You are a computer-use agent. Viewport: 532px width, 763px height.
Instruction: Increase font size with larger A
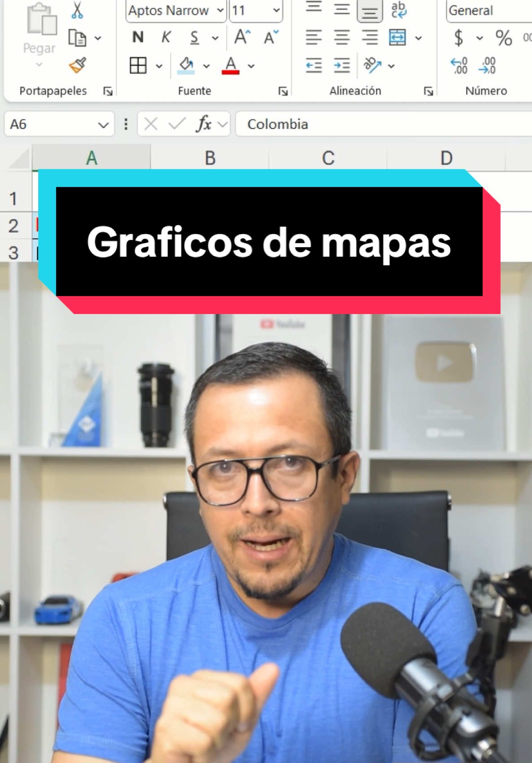click(x=242, y=37)
